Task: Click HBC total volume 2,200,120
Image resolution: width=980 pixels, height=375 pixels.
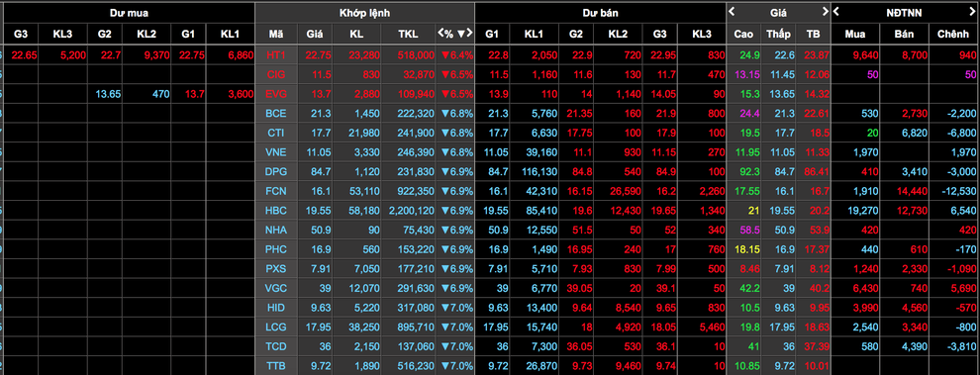Action: (411, 210)
